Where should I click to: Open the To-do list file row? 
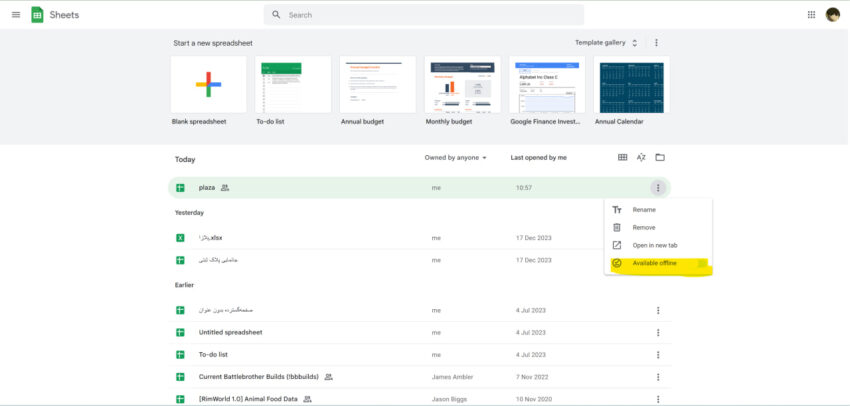[420, 355]
